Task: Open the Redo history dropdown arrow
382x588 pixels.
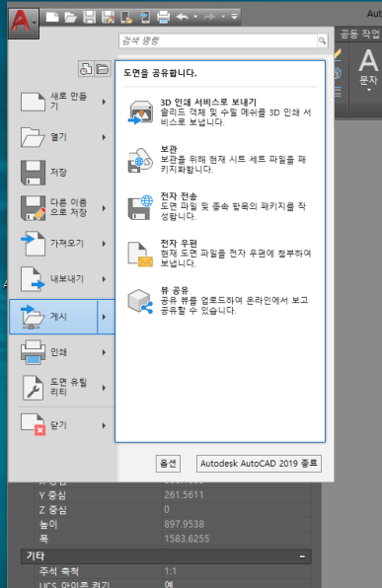Action: pos(223,17)
